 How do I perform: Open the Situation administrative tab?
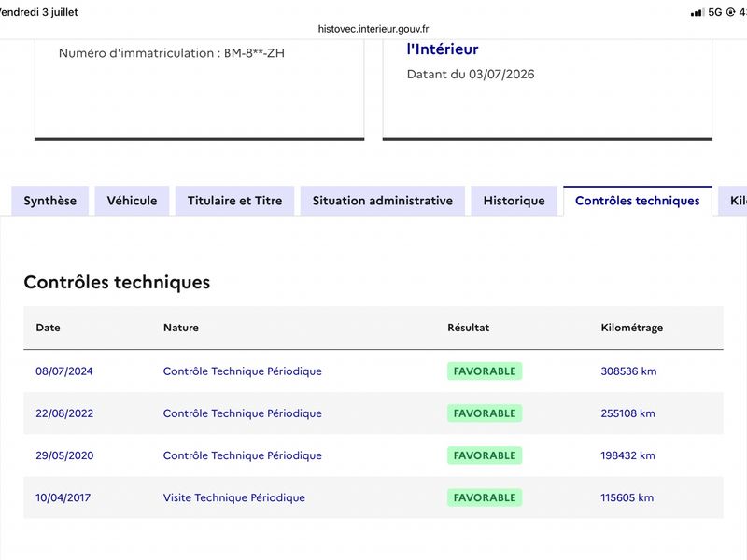pyautogui.click(x=383, y=201)
